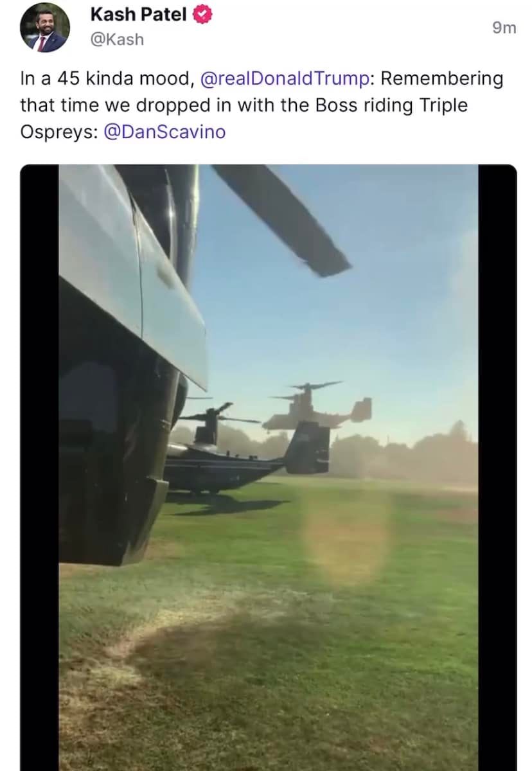Click the left black letterbox bar
Image resolution: width=532 pixels, height=771 pixels.
pyautogui.click(x=39, y=468)
